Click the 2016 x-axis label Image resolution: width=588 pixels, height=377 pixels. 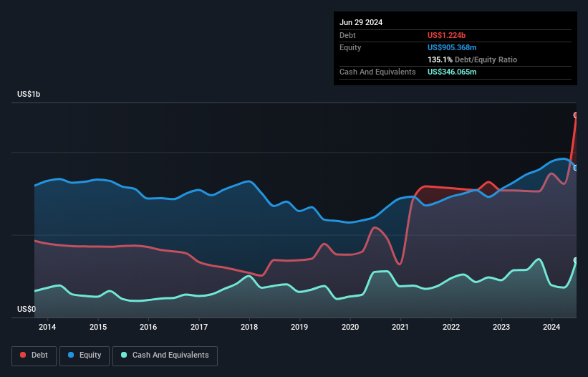148,327
